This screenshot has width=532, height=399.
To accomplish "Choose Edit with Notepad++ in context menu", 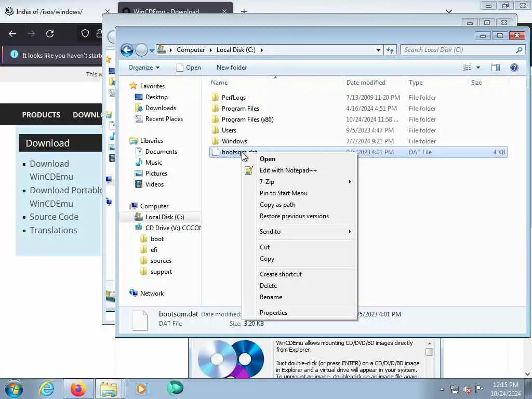I will pos(300,170).
